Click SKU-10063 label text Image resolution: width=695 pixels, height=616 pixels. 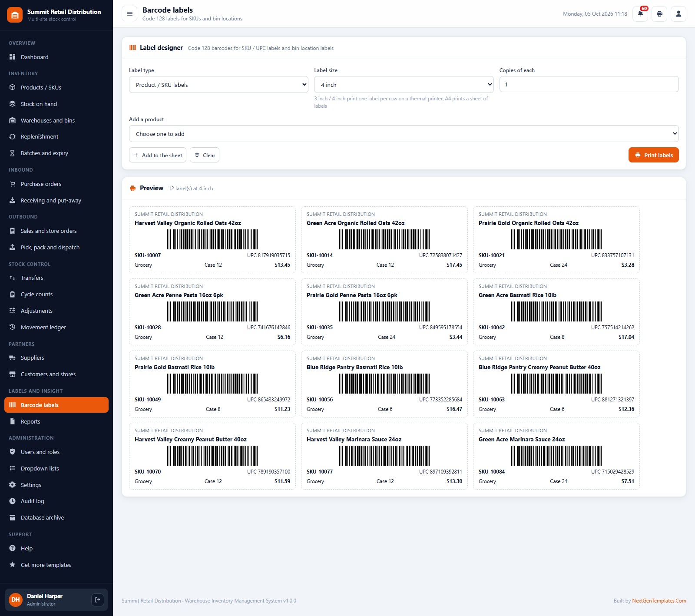click(x=492, y=399)
